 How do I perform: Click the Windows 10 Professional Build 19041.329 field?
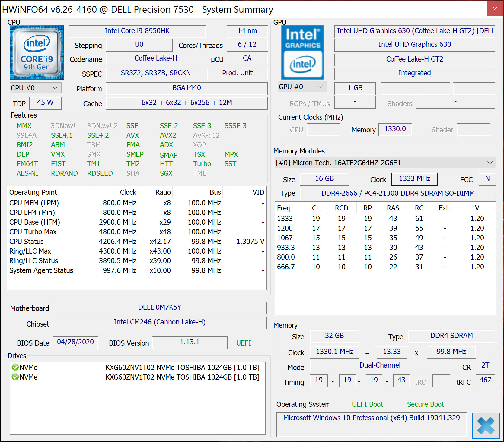pos(372,425)
